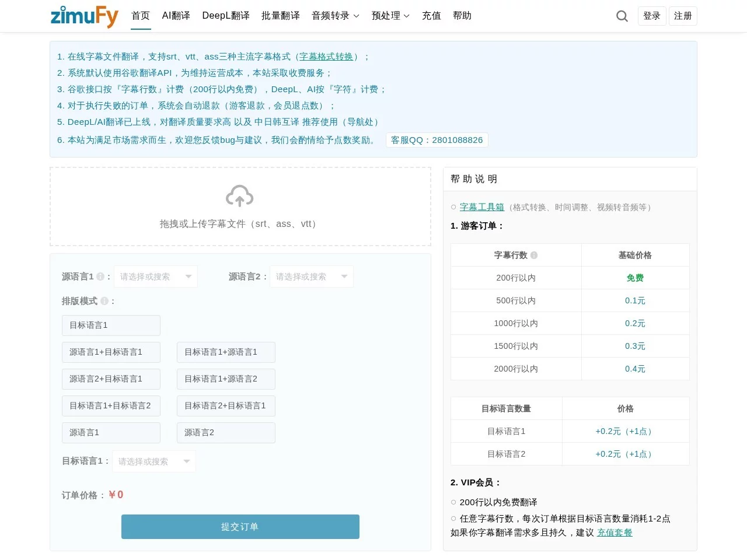
Task: Open the 源语言1 language dropdown
Action: (x=156, y=276)
